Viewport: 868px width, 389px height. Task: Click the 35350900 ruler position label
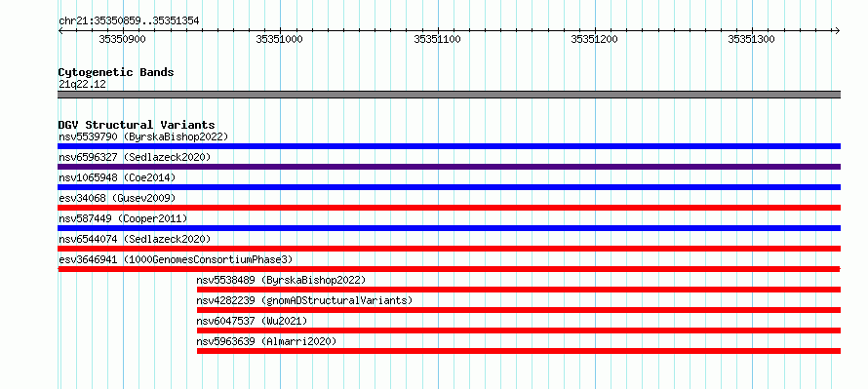pos(122,40)
